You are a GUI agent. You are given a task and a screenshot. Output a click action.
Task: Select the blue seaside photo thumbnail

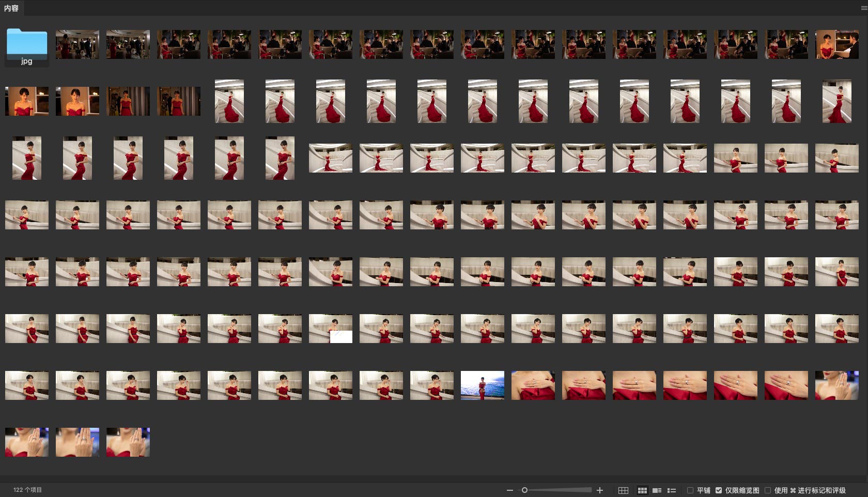(482, 385)
